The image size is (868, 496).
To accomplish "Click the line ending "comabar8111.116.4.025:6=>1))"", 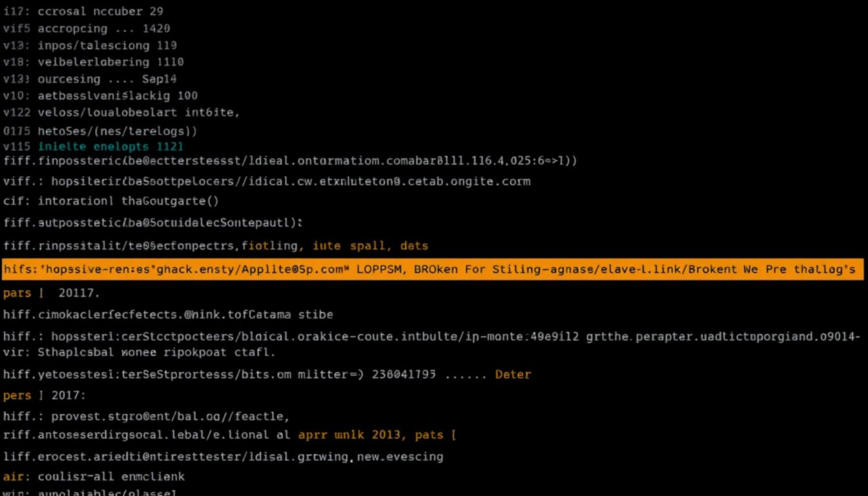I will [x=291, y=160].
